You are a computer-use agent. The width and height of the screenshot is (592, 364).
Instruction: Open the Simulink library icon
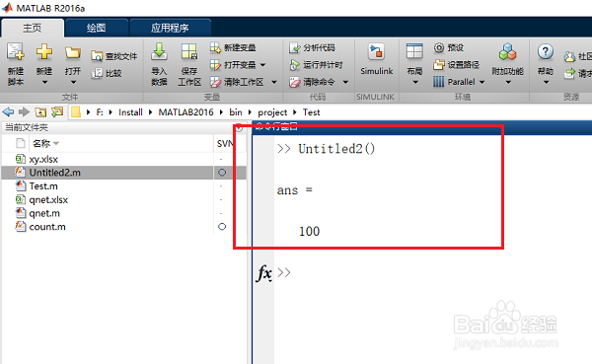click(377, 51)
